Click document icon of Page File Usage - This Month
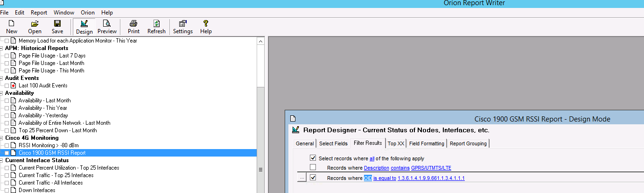This screenshot has width=644, height=193. point(14,71)
